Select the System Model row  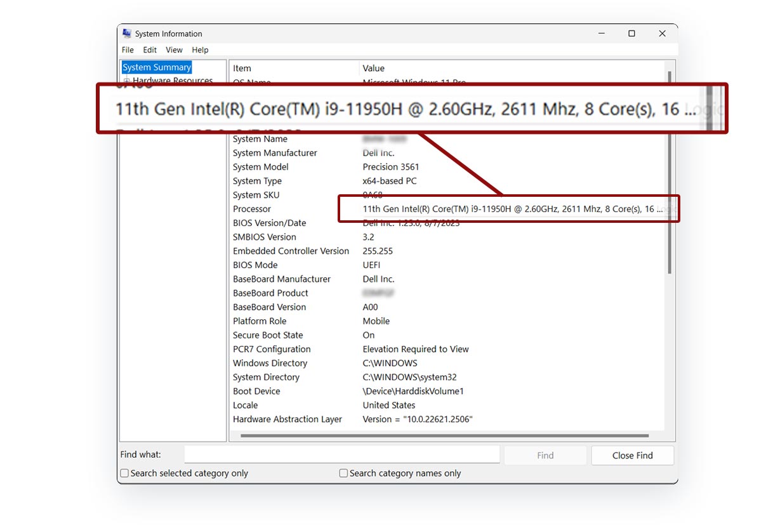point(447,167)
